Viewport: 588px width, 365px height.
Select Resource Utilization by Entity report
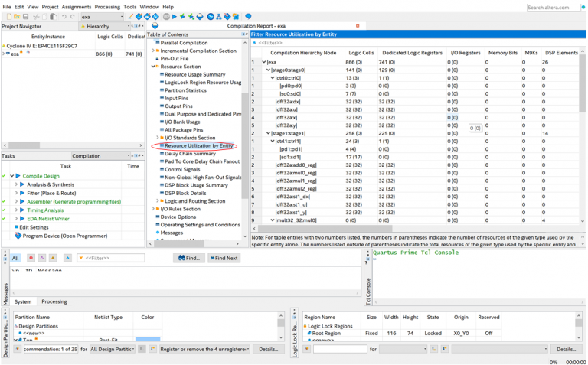[198, 145]
